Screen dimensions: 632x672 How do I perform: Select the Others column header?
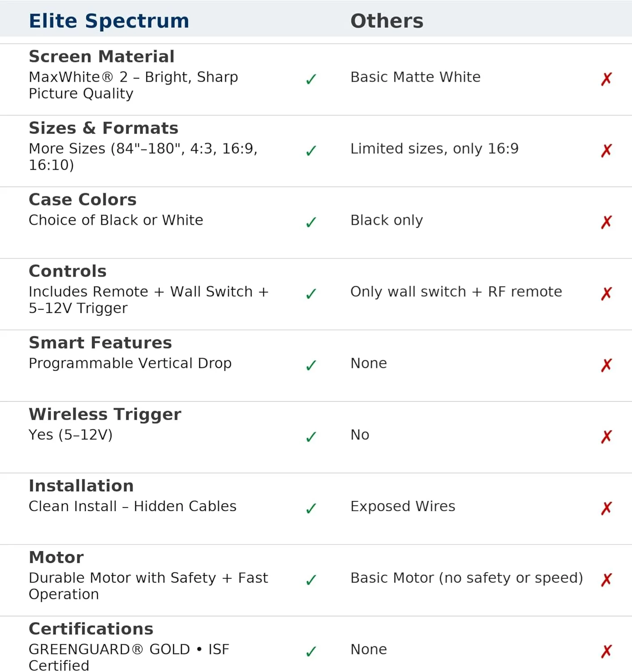coord(387,21)
